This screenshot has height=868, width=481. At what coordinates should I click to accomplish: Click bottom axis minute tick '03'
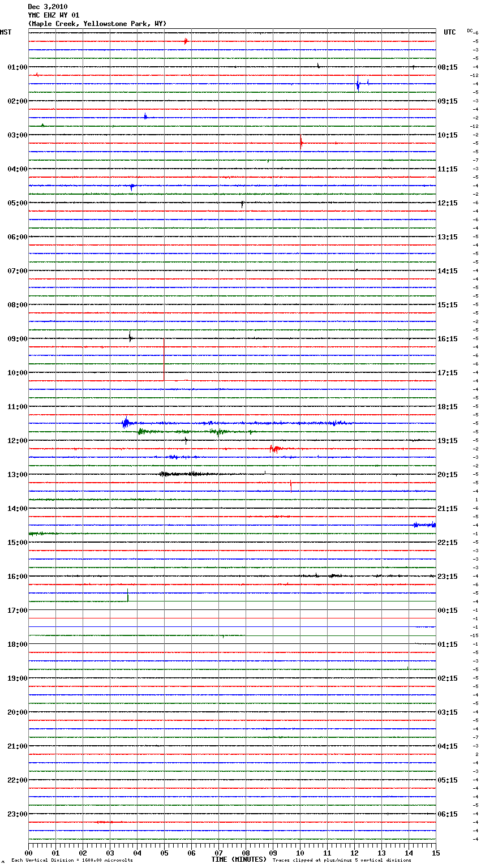[x=110, y=853]
